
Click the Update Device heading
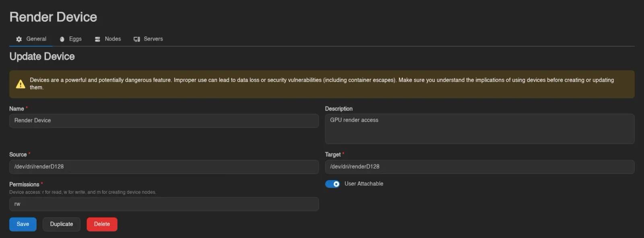pos(42,56)
